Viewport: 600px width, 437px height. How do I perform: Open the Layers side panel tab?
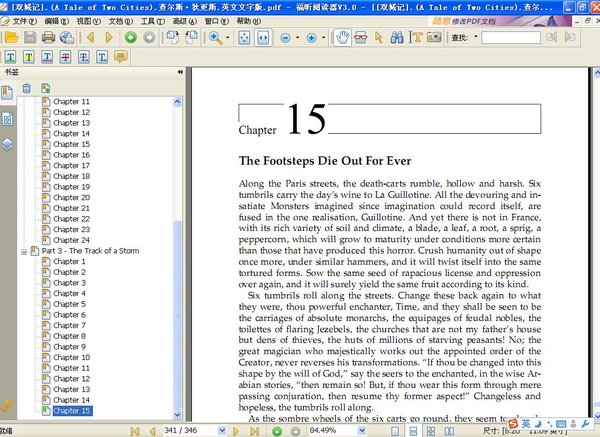click(7, 145)
